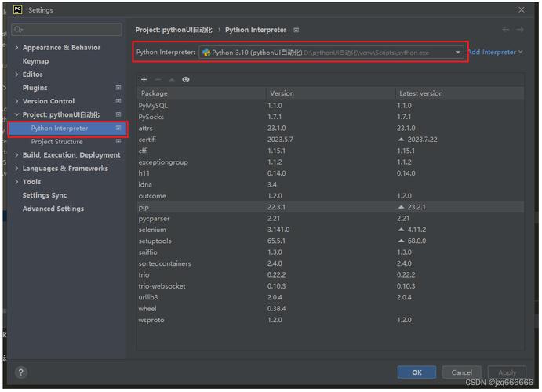Click the search magnifier icon in settings search
This screenshot has width=542, height=392.
18,30
